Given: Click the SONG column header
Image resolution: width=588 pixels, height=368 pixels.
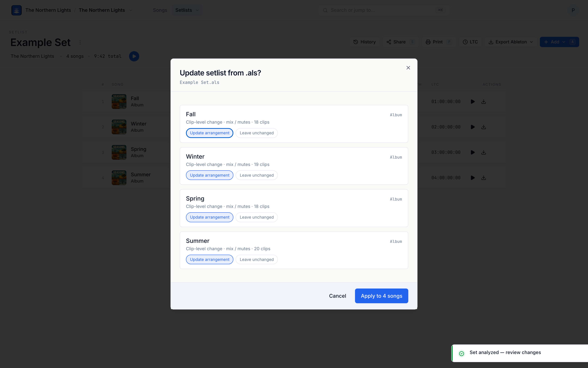Looking at the screenshot, I should (118, 84).
